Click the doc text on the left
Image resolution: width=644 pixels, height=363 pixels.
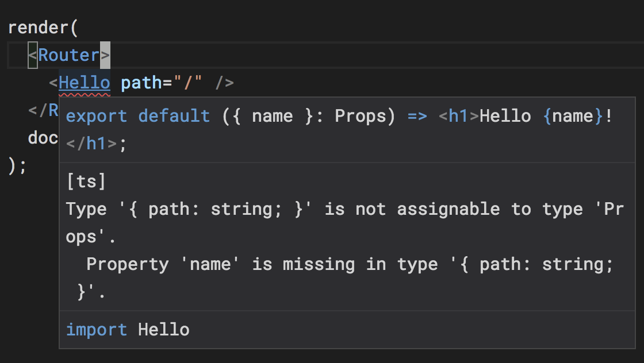point(43,137)
